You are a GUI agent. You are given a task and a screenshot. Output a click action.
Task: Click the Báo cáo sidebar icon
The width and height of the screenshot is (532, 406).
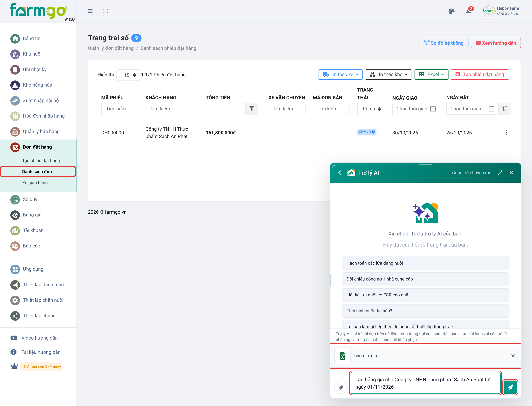(15, 246)
